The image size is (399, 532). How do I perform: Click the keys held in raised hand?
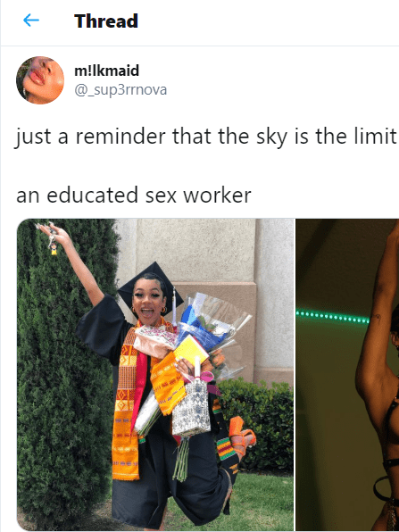(x=51, y=239)
